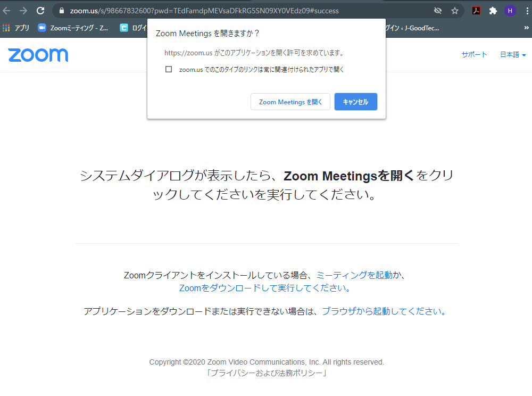This screenshot has width=532, height=396.
Task: Bookmark this page with the star icon
Action: [455, 11]
